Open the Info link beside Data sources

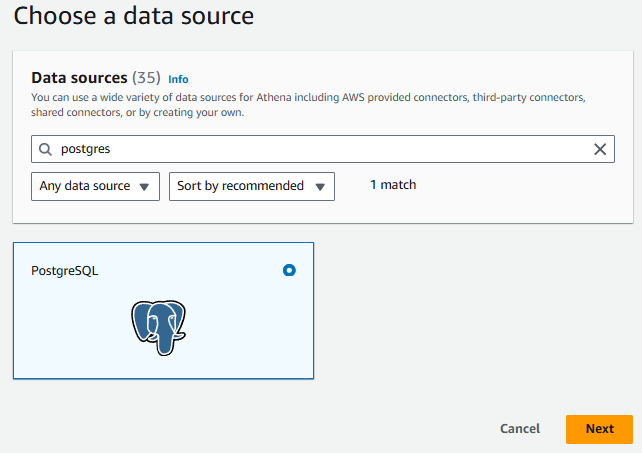[178, 79]
